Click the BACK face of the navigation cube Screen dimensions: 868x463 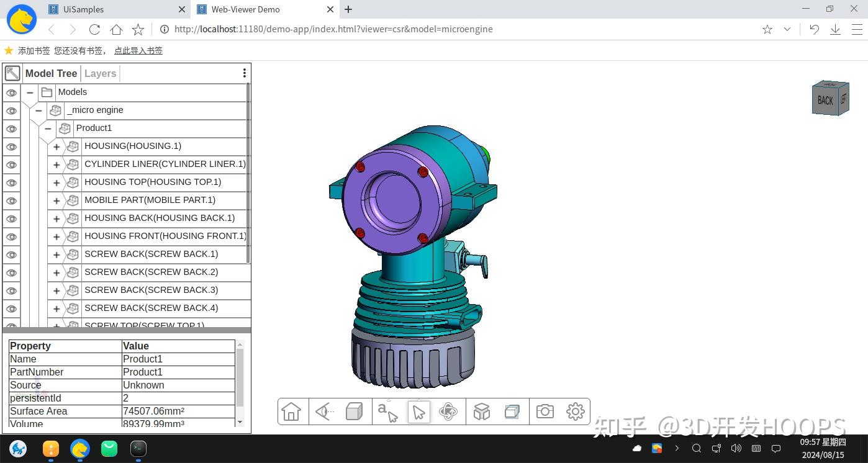(x=825, y=100)
